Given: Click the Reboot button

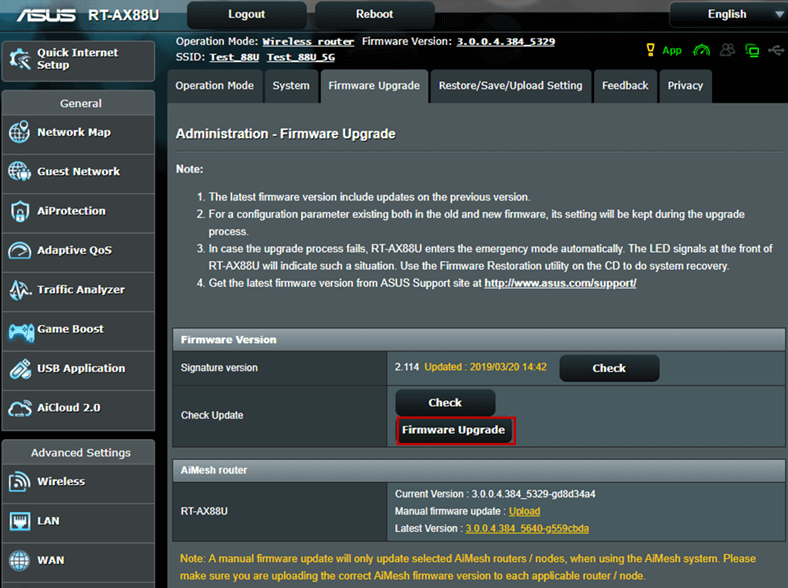Looking at the screenshot, I should [374, 15].
